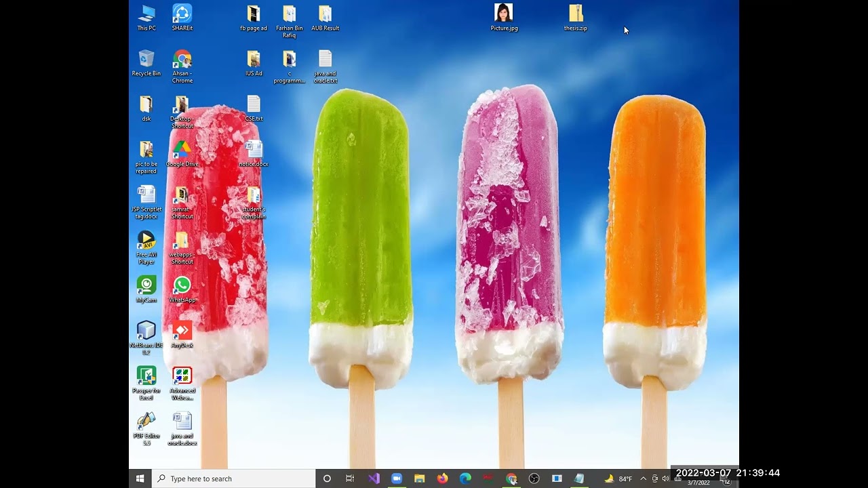The height and width of the screenshot is (488, 868).
Task: Select the 'c programm...' folder
Action: [x=290, y=66]
